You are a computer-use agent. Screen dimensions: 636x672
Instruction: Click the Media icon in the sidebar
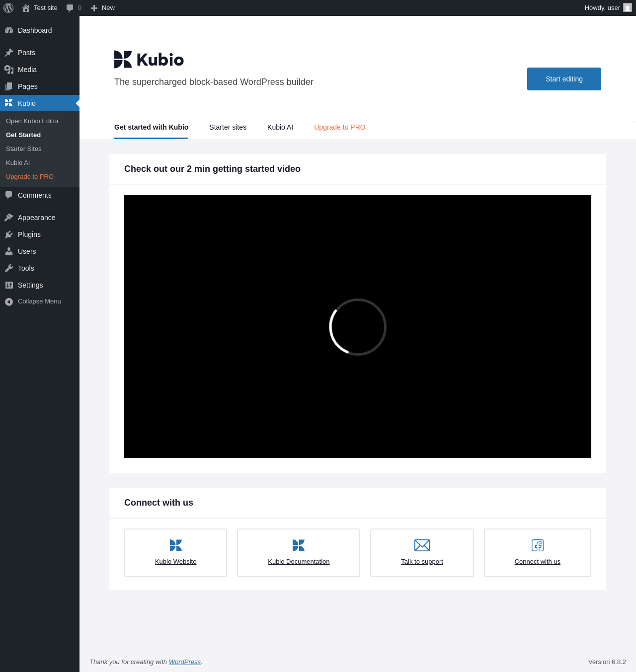pos(9,70)
